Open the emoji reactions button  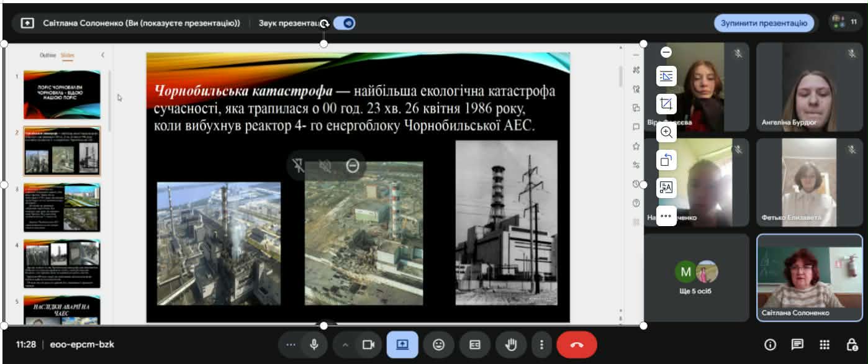(438, 345)
